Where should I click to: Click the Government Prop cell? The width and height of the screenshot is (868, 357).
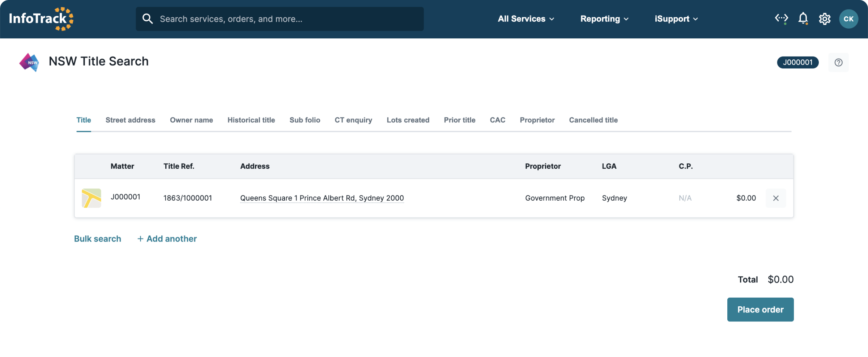pos(555,198)
